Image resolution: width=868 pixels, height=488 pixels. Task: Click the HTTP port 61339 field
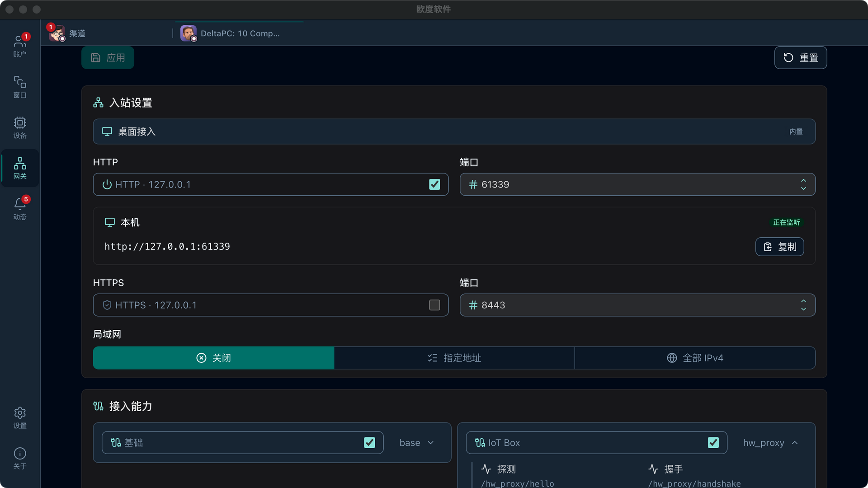coord(637,184)
